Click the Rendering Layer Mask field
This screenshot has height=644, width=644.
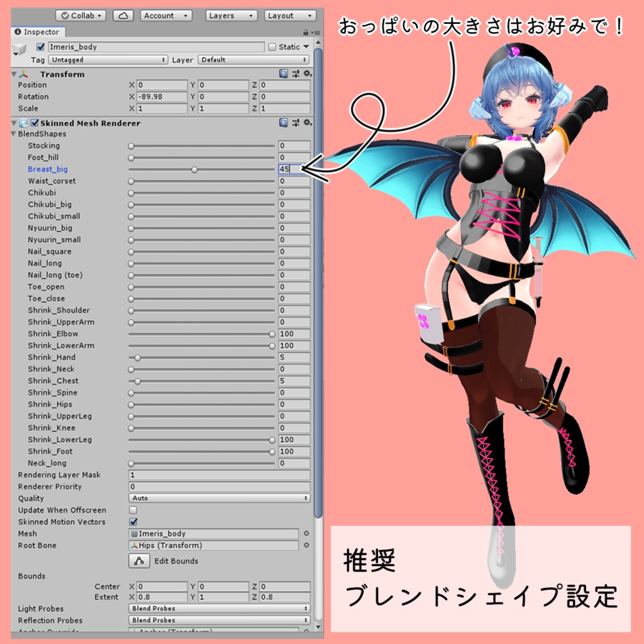219,475
